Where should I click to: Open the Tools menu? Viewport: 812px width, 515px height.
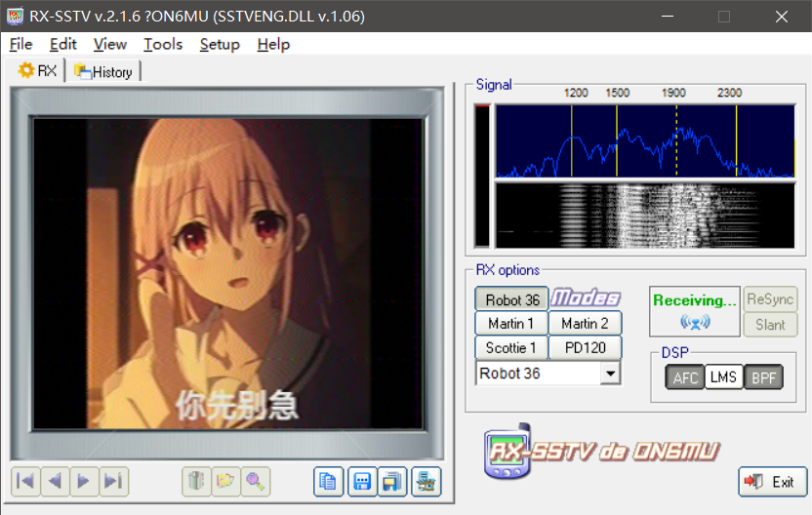(163, 45)
